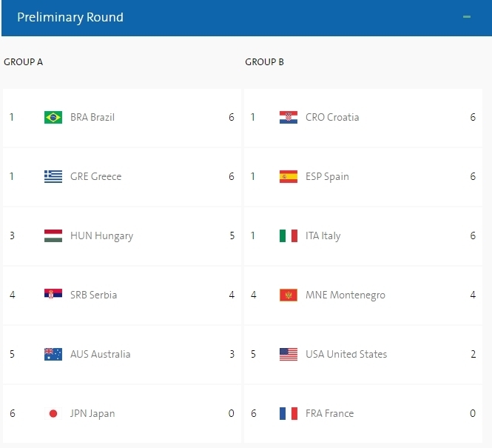Click the Australia flag icon

53,354
